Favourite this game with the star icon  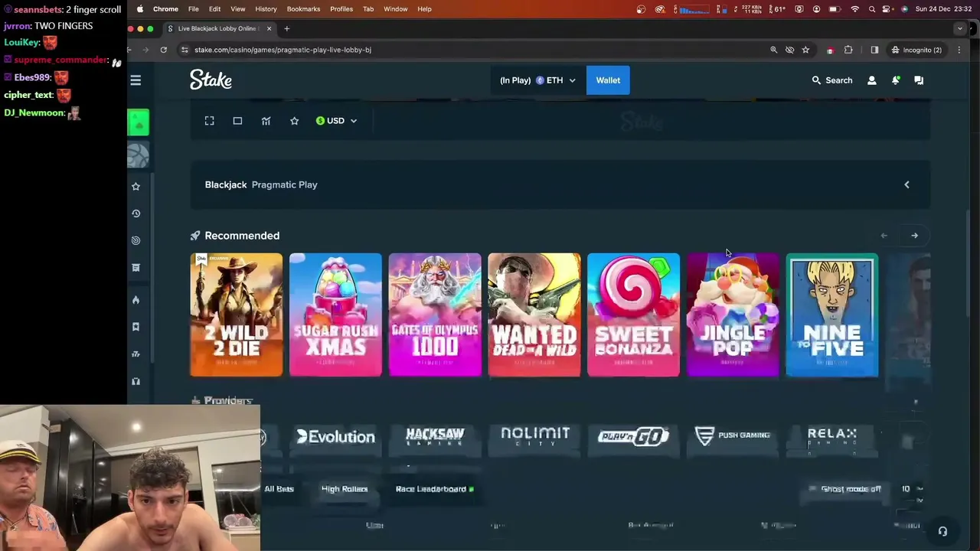coord(294,121)
